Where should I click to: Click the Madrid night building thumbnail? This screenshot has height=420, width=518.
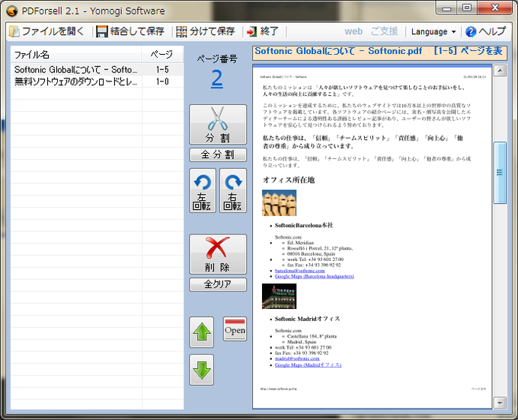click(279, 296)
